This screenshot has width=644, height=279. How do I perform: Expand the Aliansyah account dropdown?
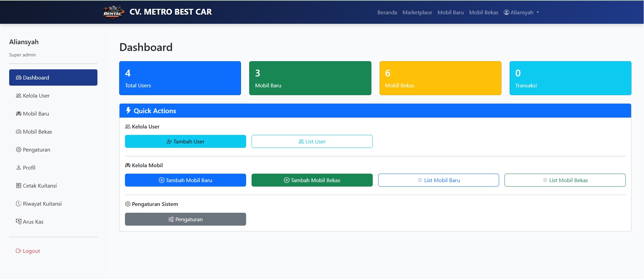[x=521, y=13]
